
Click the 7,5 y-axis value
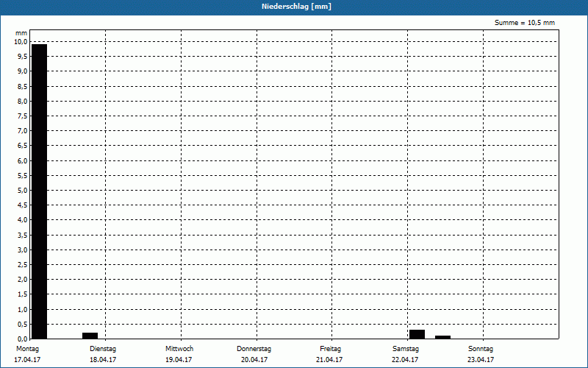[x=22, y=116]
